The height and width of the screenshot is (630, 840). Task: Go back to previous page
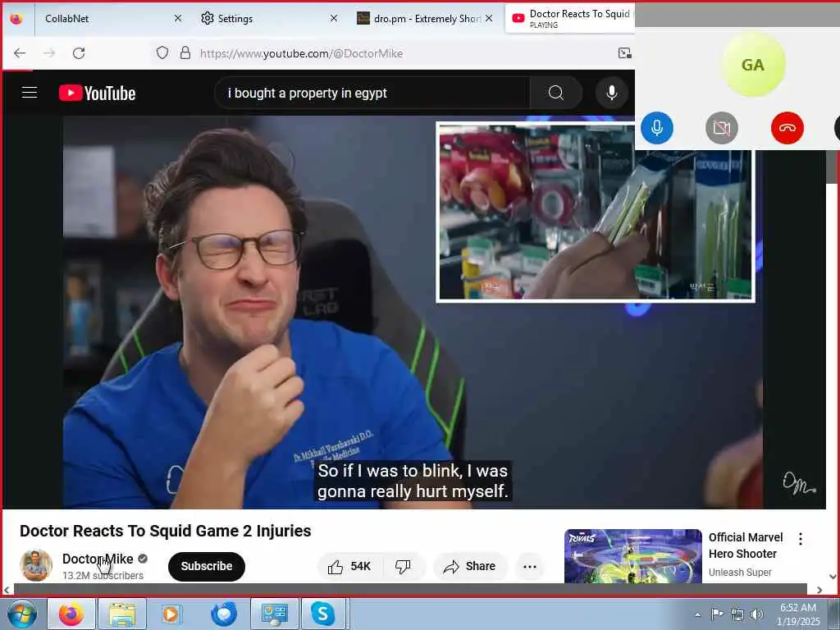[20, 53]
